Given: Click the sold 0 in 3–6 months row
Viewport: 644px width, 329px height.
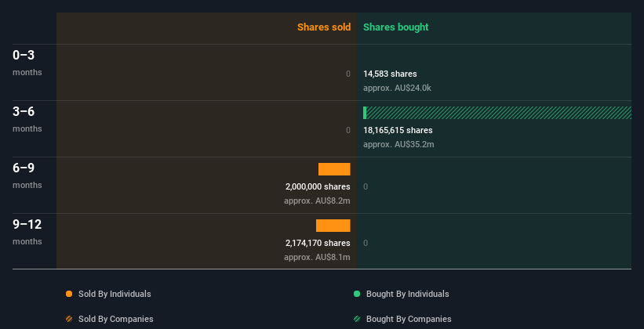Looking at the screenshot, I should point(348,130).
